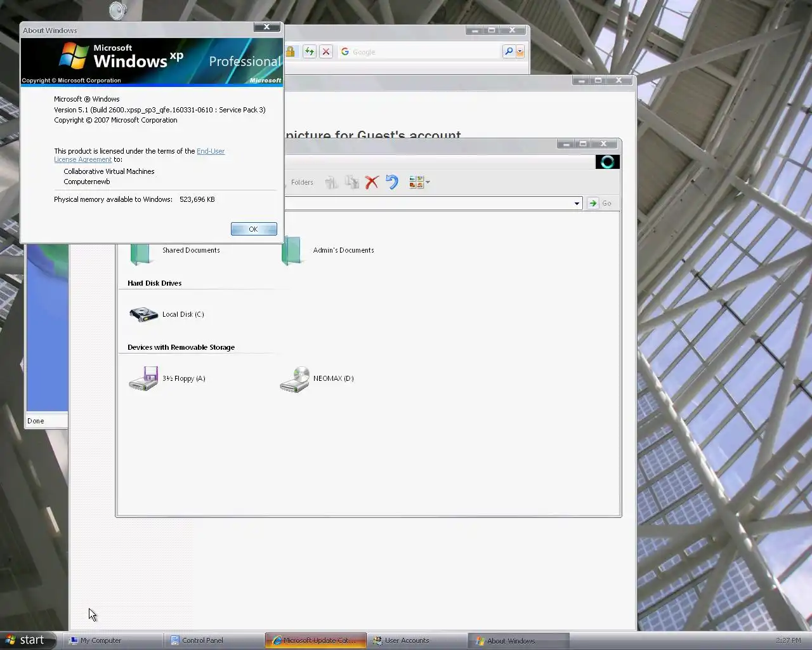
Task: Open the search provider dropdown arrow
Action: click(520, 51)
